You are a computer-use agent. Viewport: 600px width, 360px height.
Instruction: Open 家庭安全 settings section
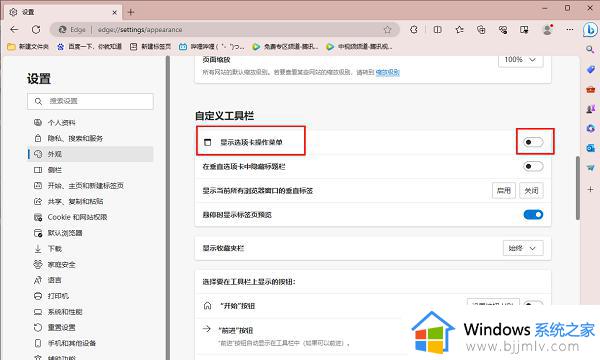pyautogui.click(x=90, y=264)
